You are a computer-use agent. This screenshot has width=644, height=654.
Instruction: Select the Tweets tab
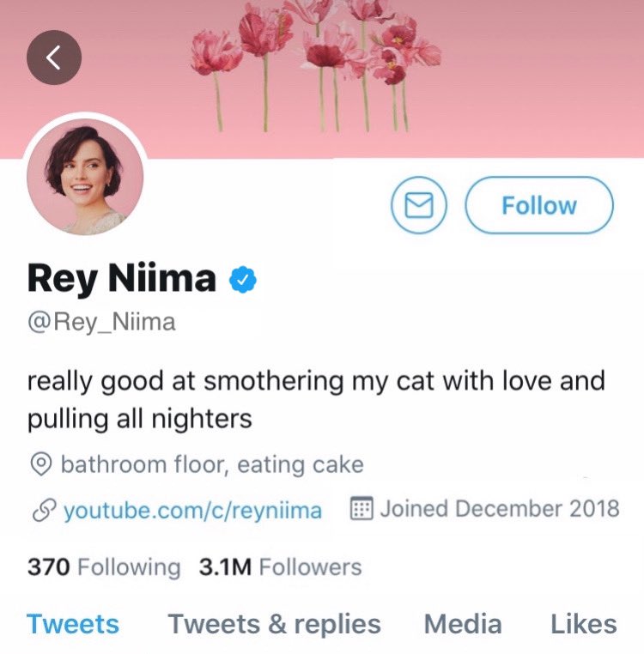point(73,624)
